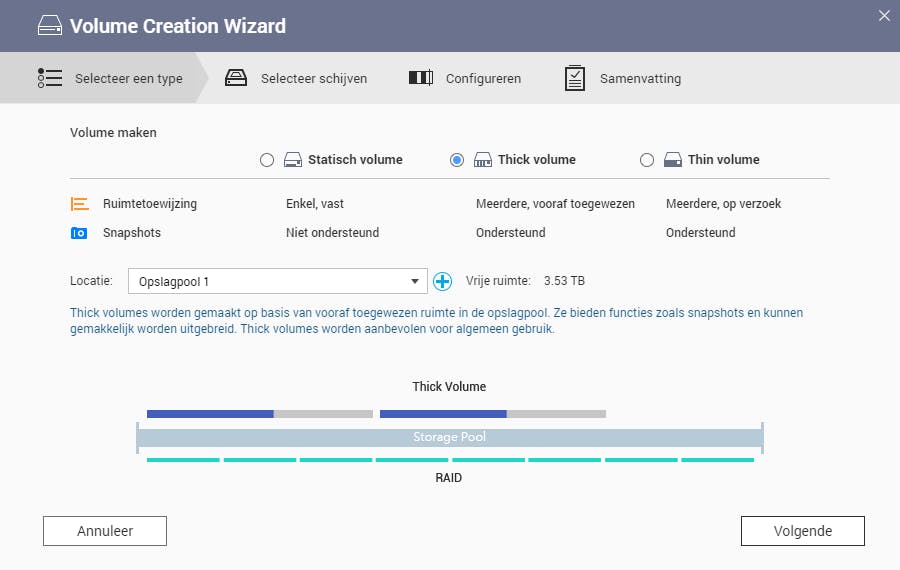The height and width of the screenshot is (570, 900).
Task: Click the Samenvatting clipboard icon
Action: coord(575,78)
